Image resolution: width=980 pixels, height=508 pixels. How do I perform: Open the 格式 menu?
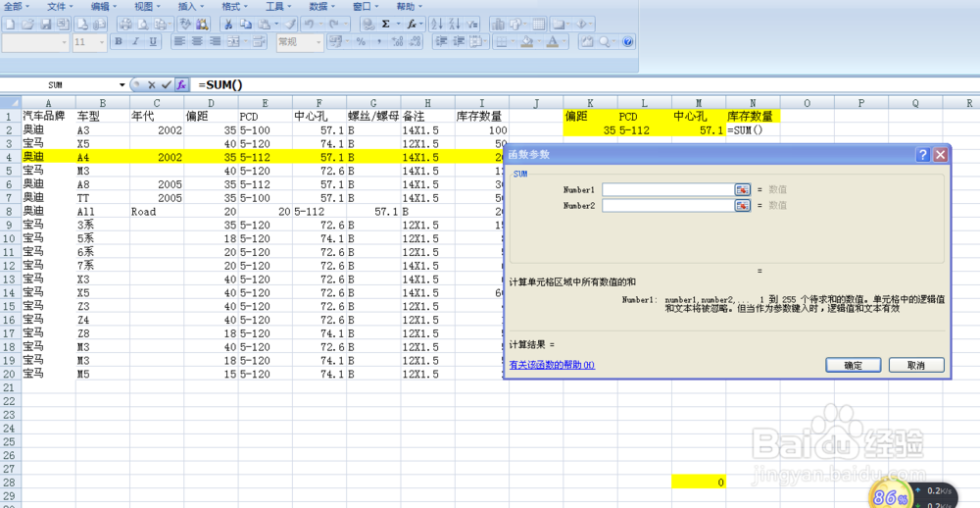(235, 6)
